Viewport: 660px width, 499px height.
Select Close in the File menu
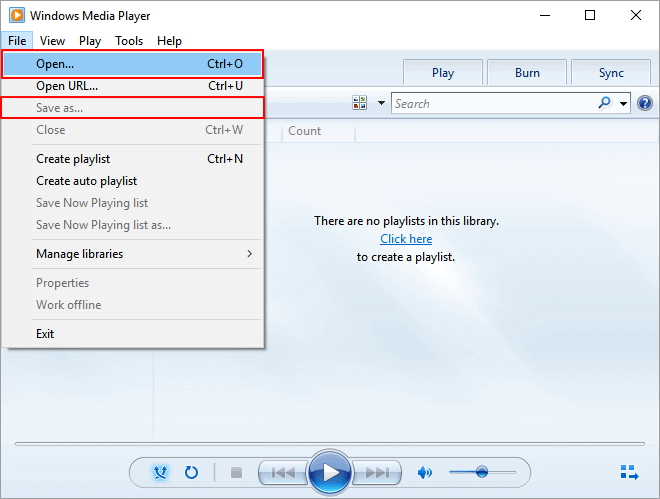(x=133, y=130)
